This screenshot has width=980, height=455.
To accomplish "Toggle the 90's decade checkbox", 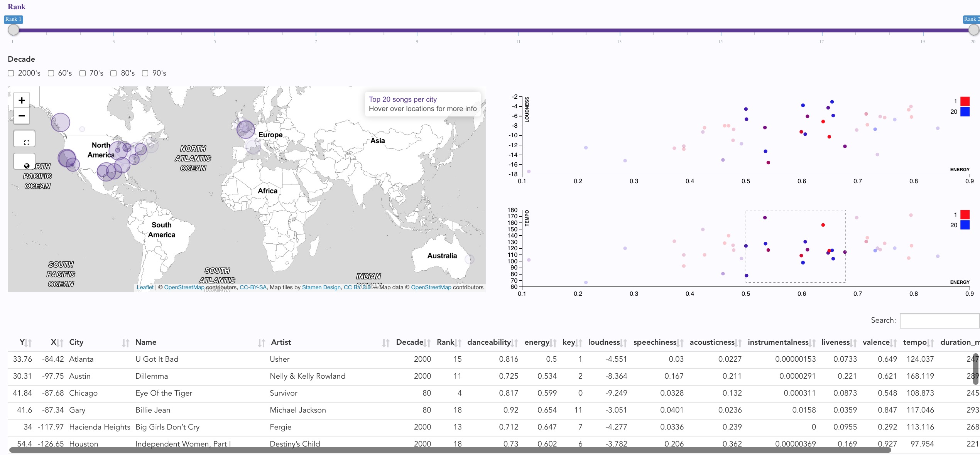I will (145, 73).
